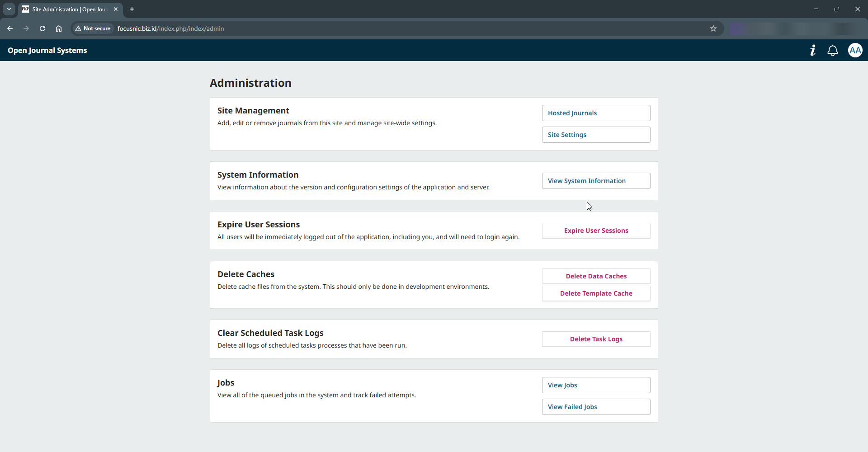Click Delete Template Cache
The width and height of the screenshot is (868, 452).
tap(596, 293)
